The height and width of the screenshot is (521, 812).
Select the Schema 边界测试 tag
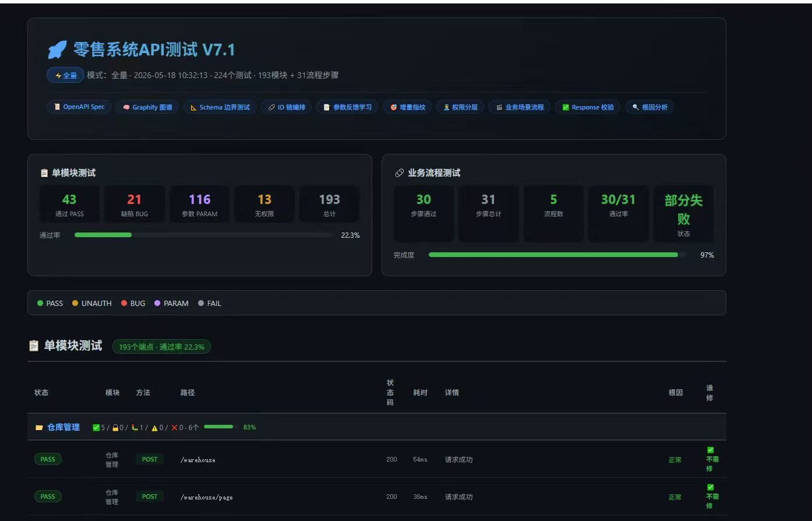tap(220, 107)
